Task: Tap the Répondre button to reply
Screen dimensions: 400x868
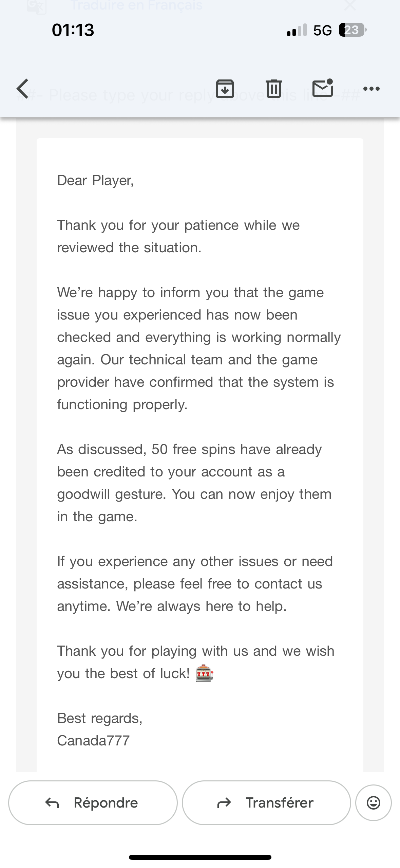Action: pyautogui.click(x=93, y=803)
